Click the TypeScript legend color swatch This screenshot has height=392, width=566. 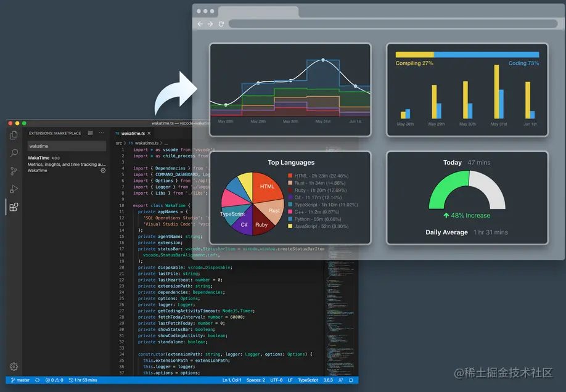(290, 205)
